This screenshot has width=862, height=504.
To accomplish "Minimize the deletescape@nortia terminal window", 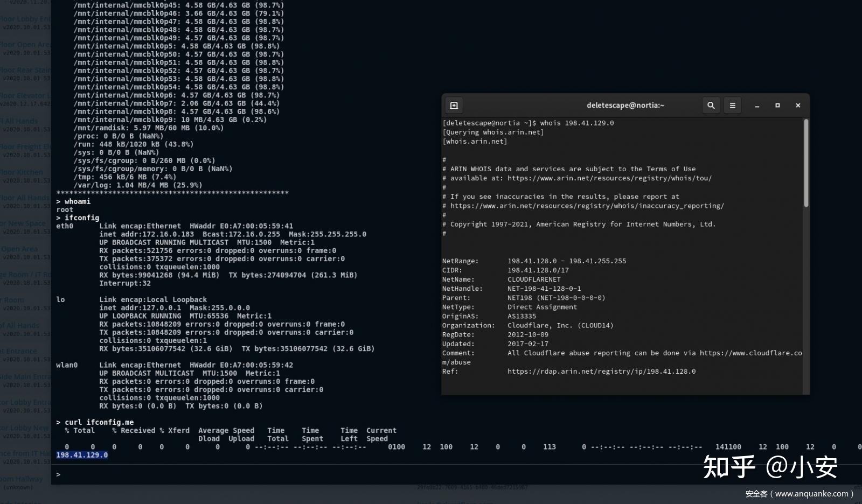I will pos(757,106).
